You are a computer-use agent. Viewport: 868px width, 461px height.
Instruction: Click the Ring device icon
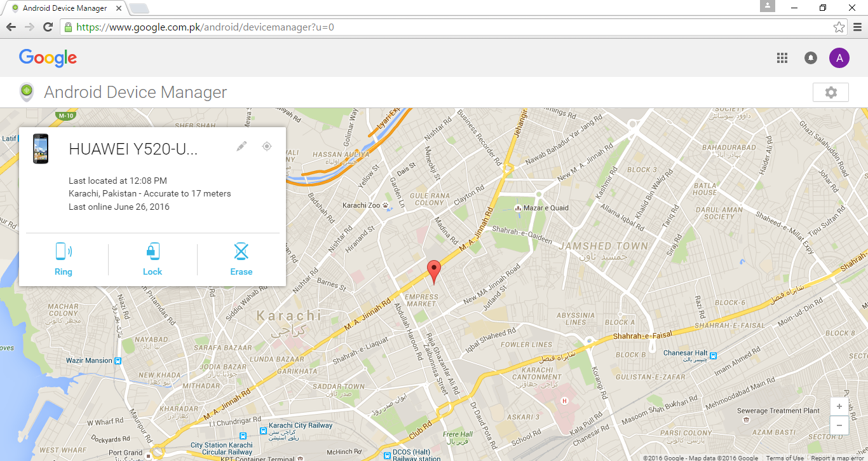click(x=64, y=252)
